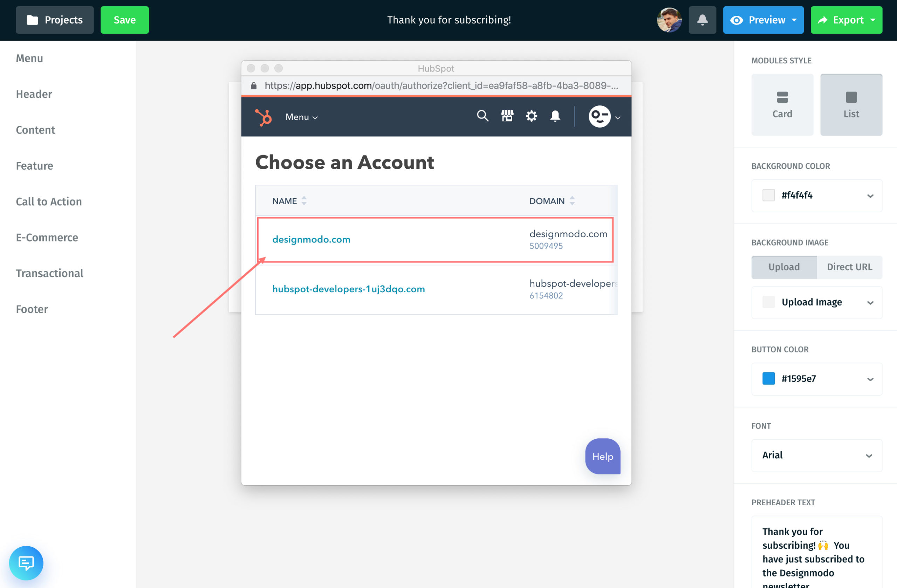The image size is (897, 588).
Task: Click the Projects button
Action: pyautogui.click(x=55, y=20)
